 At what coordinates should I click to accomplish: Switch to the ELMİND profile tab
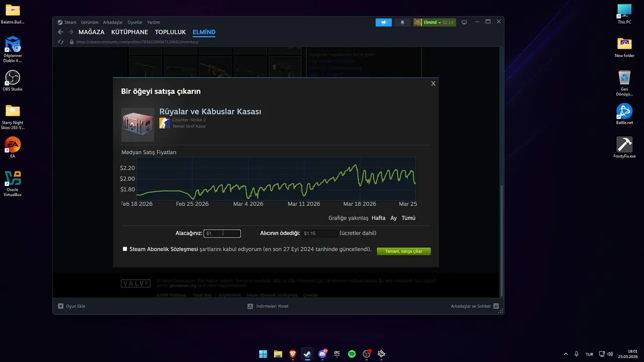204,32
